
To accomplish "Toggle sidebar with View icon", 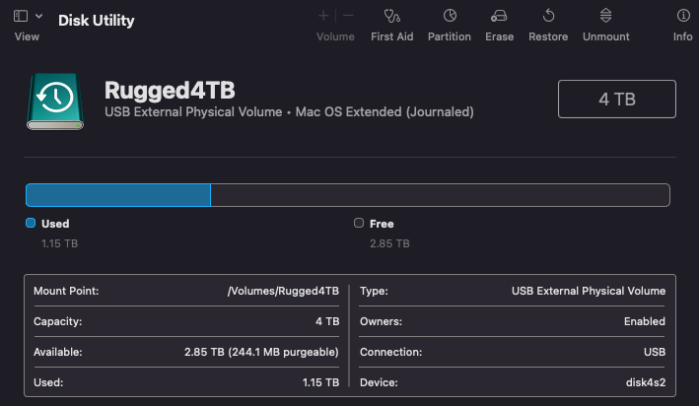I will click(21, 16).
